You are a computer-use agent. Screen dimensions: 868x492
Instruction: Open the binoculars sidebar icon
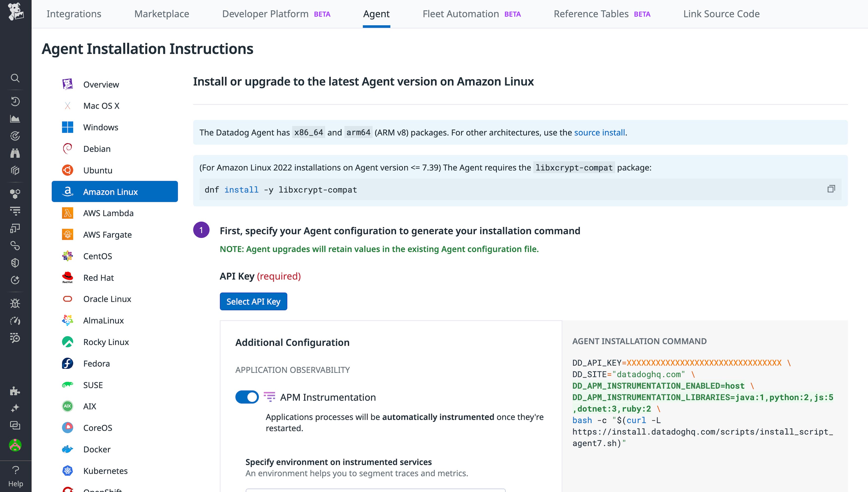(15, 153)
